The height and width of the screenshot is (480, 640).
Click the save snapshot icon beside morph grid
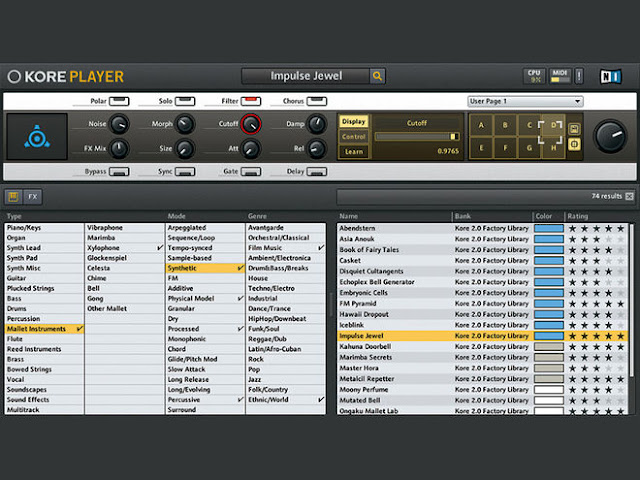click(x=574, y=129)
